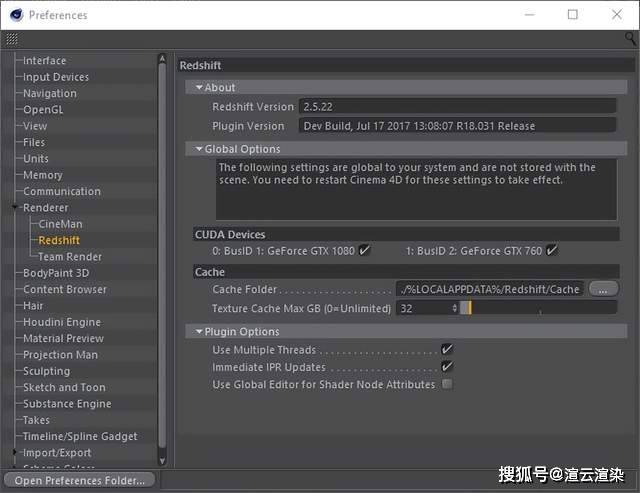Select Input Devices category
The height and width of the screenshot is (493, 640).
click(56, 77)
